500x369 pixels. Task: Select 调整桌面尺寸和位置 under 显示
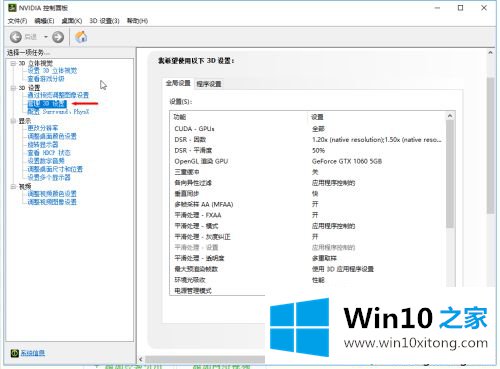tap(55, 169)
